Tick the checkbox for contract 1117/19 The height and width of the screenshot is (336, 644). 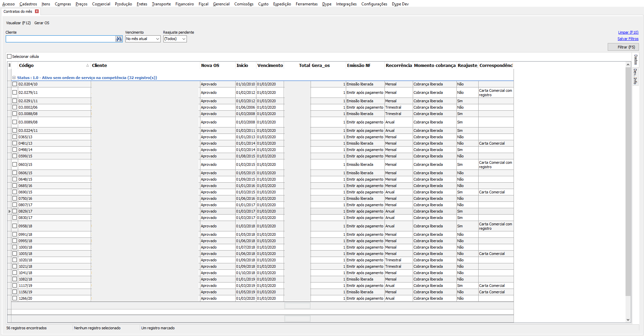pos(15,286)
